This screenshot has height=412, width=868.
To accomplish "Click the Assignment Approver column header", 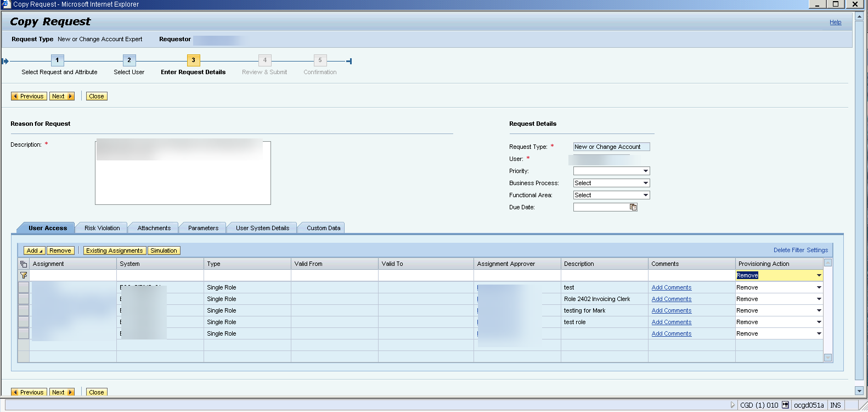I will pyautogui.click(x=517, y=264).
